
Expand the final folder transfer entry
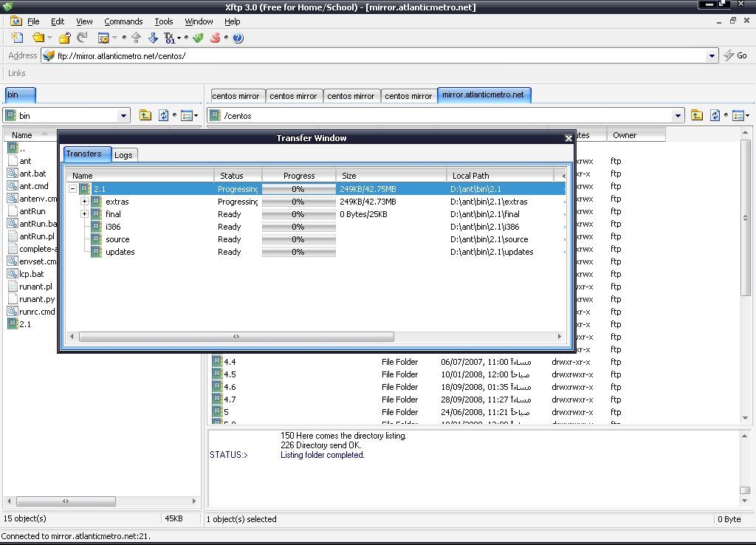point(85,214)
